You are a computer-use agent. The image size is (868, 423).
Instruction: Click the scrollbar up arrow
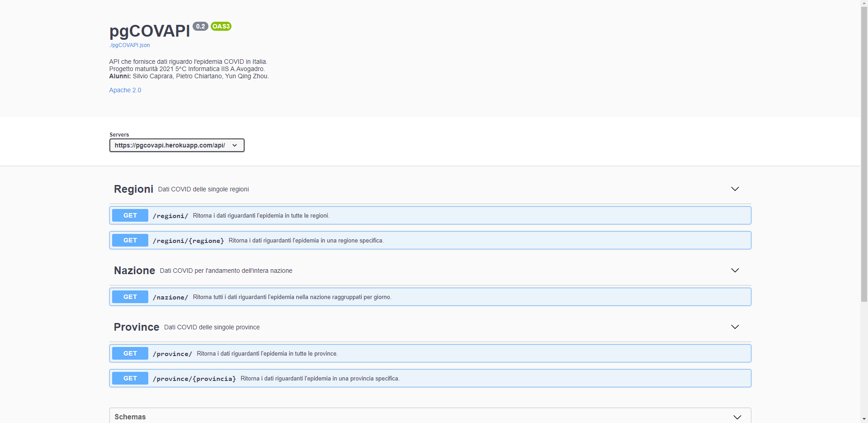(864, 3)
